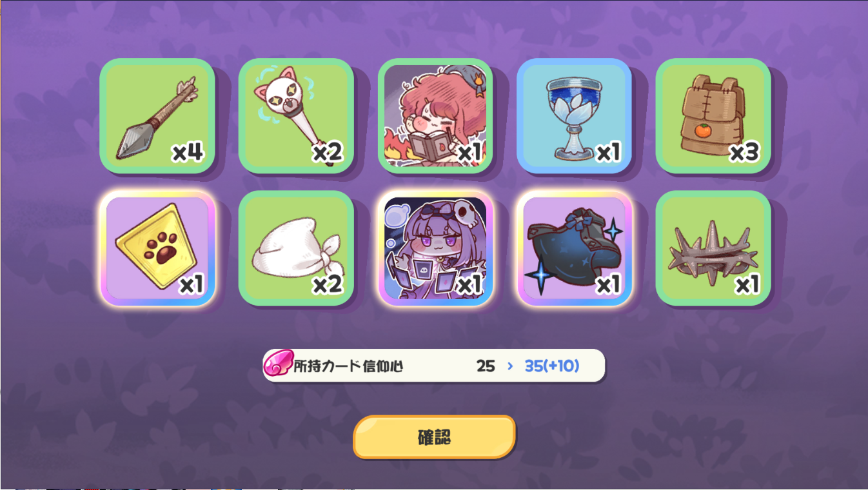Click the white tied cloth bundle
Viewport: 868px width, 490px height.
[296, 248]
